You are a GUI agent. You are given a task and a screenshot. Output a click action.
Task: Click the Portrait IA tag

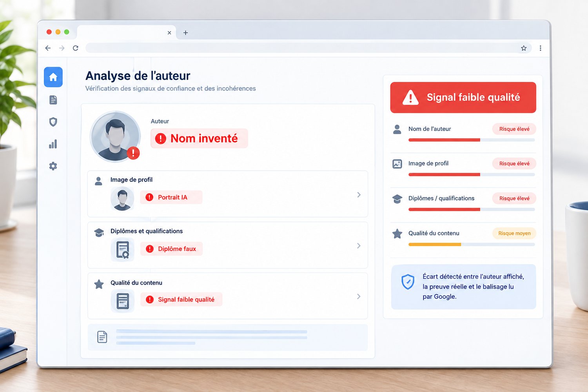[x=171, y=197]
